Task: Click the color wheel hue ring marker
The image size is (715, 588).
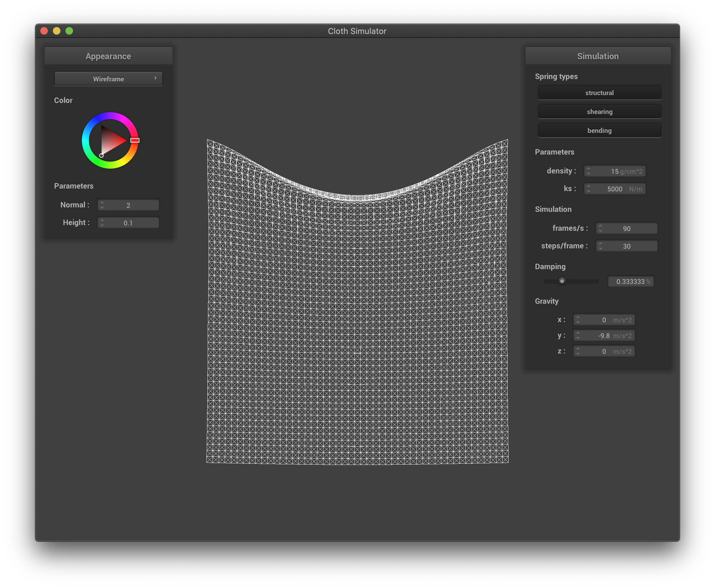Action: pyautogui.click(x=135, y=140)
